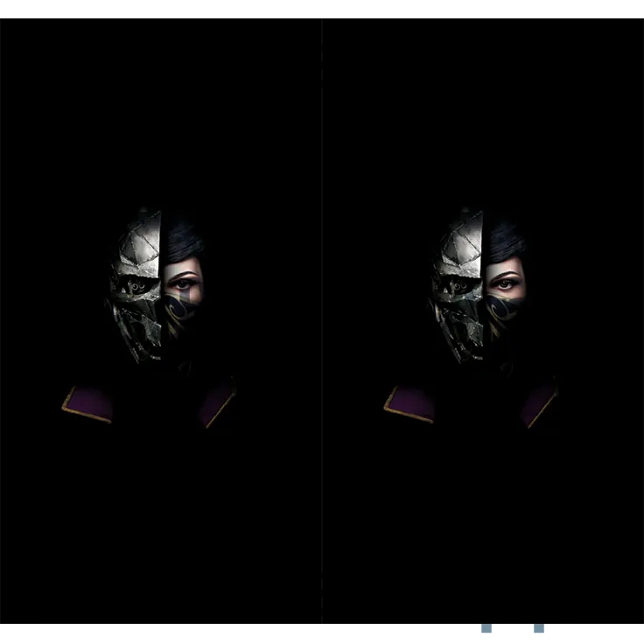Click the dark blue bar along the bottom
The image size is (644, 644).
(262, 629)
